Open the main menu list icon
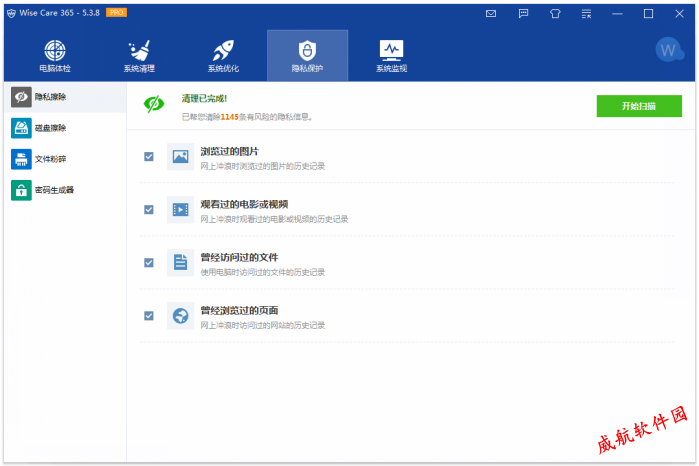Image resolution: width=699 pixels, height=466 pixels. coord(587,13)
